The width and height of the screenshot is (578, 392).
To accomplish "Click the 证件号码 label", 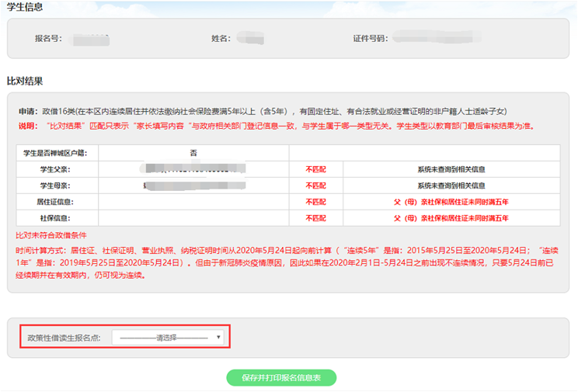I will [371, 38].
